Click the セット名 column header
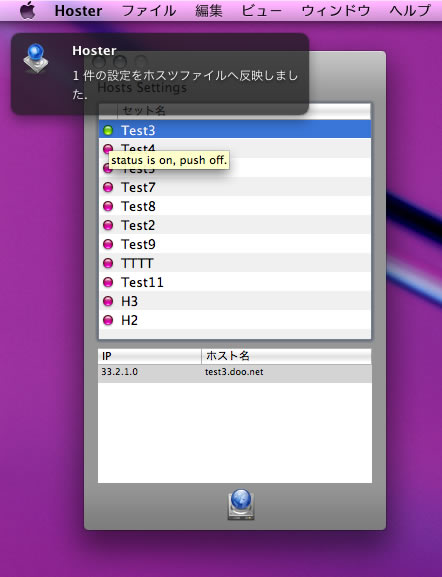 click(244, 110)
